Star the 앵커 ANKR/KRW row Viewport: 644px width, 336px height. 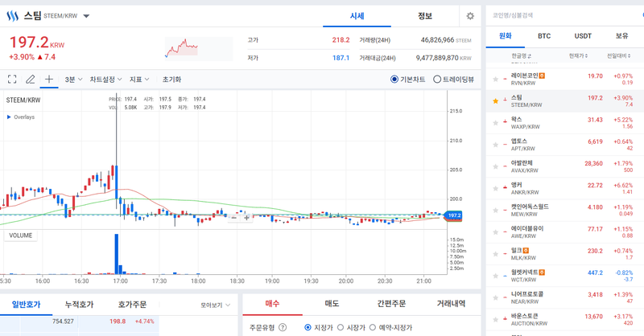tap(495, 188)
